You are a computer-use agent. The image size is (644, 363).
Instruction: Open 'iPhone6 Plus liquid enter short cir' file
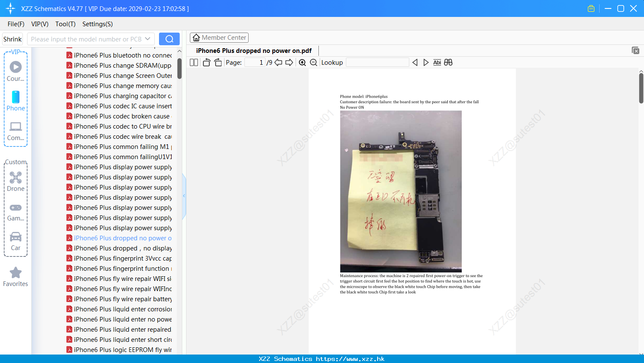119,340
